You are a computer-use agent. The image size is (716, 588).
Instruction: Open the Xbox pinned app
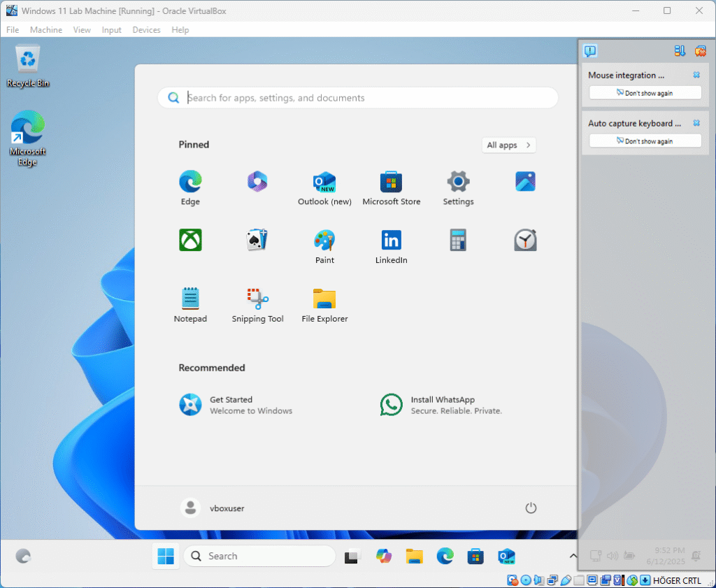190,240
